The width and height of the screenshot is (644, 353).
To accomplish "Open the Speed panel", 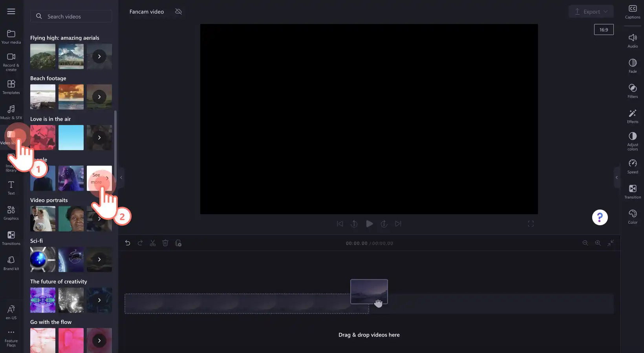I will click(x=633, y=167).
